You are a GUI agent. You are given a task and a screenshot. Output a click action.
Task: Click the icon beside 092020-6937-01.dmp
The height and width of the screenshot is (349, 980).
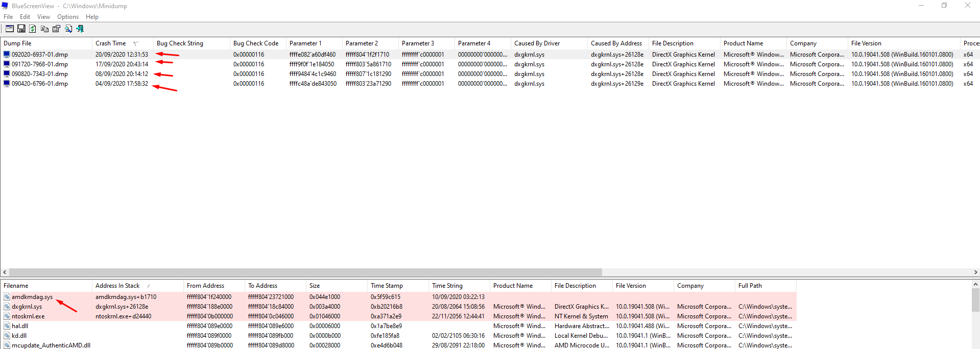coord(7,54)
